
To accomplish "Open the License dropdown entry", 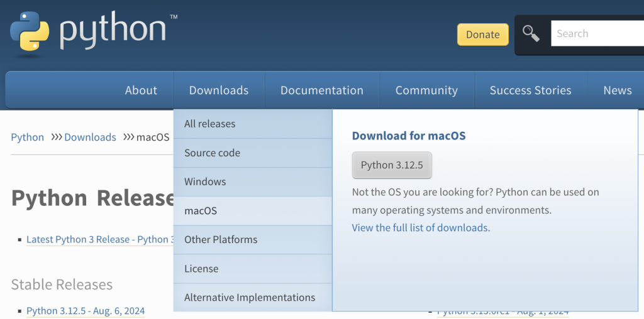I will [201, 268].
